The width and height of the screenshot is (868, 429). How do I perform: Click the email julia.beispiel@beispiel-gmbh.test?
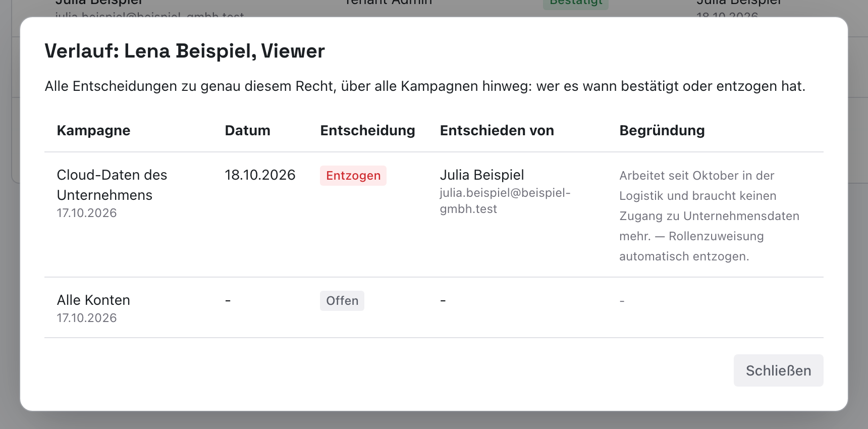click(505, 201)
